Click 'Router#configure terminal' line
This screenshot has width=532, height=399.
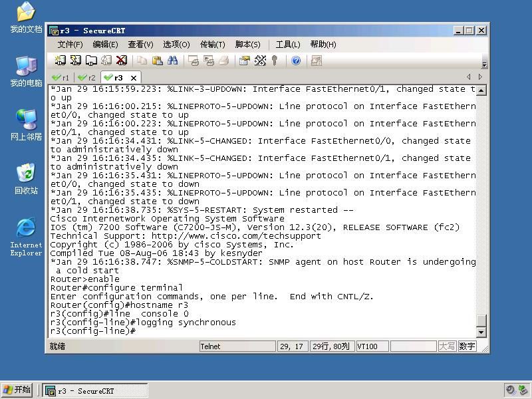tap(116, 288)
